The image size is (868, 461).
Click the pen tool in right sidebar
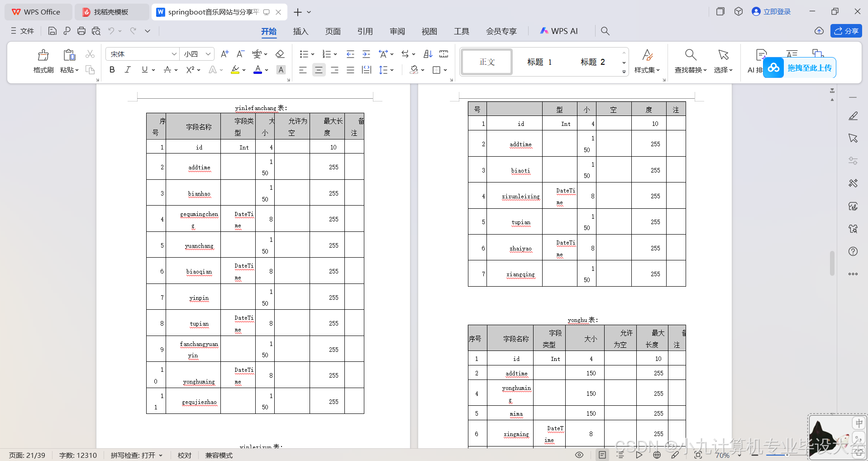853,116
